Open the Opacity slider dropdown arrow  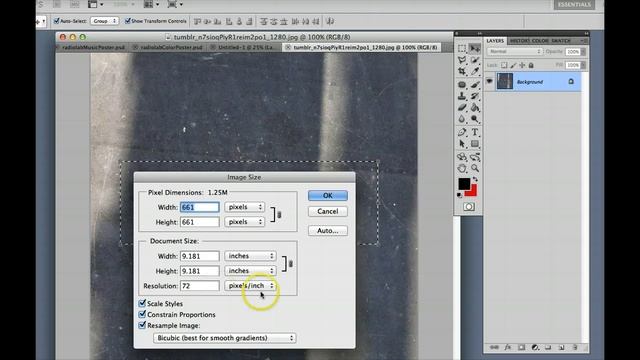point(583,52)
